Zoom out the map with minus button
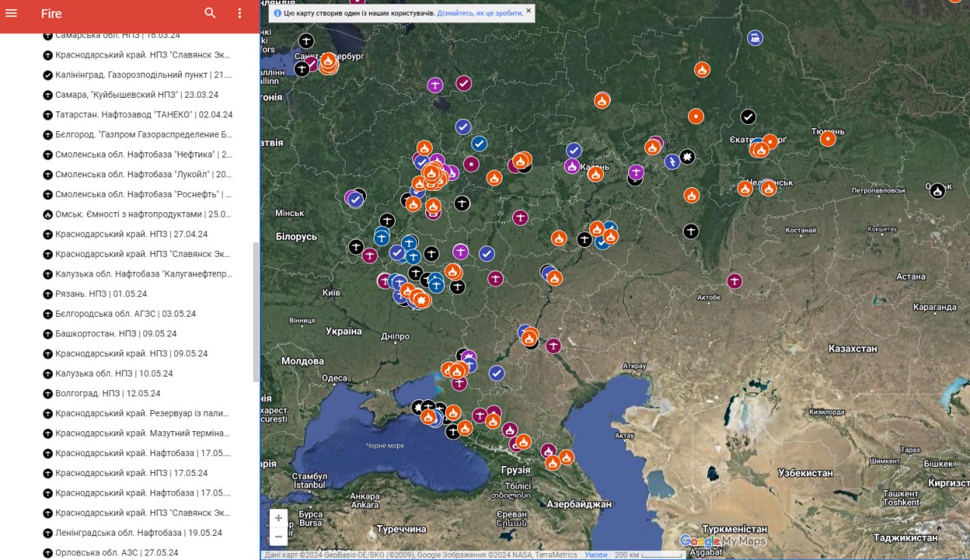 pos(278,537)
